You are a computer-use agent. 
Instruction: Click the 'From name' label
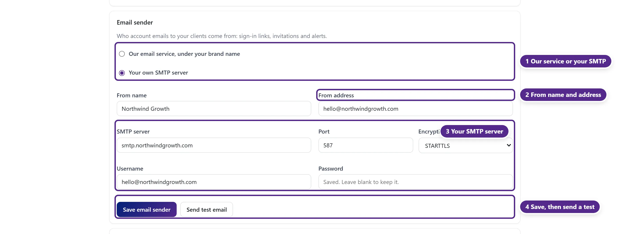[131, 95]
